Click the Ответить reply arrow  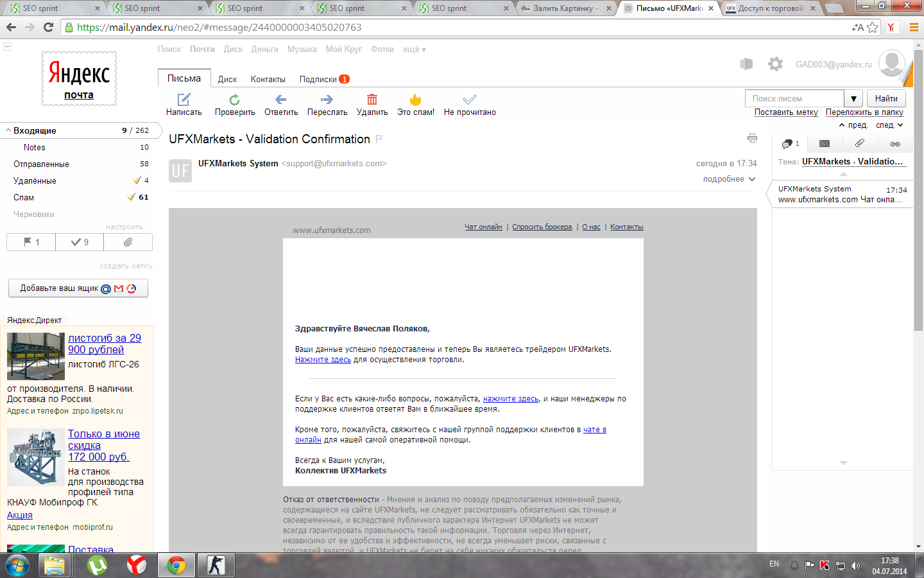coord(281,100)
